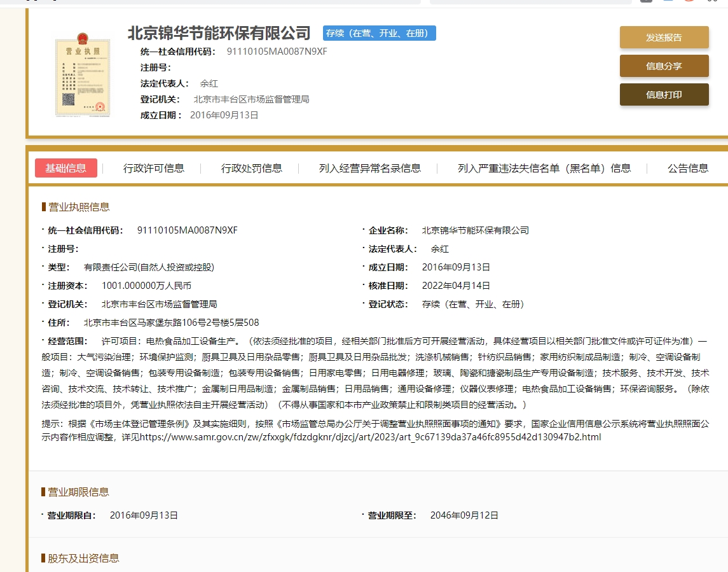This screenshot has width=728, height=572.
Task: Switch to the 行政许可信息 tab
Action: click(154, 168)
